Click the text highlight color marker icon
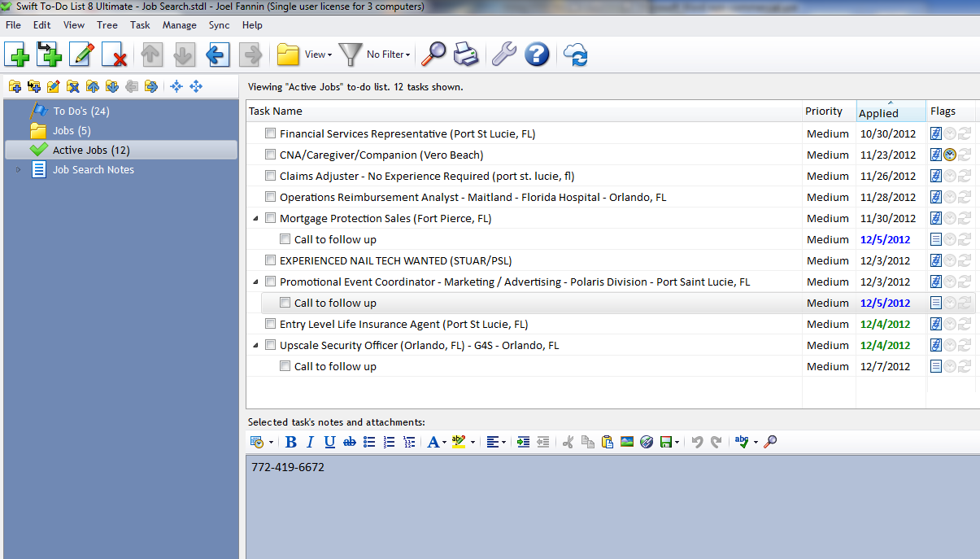 (459, 442)
